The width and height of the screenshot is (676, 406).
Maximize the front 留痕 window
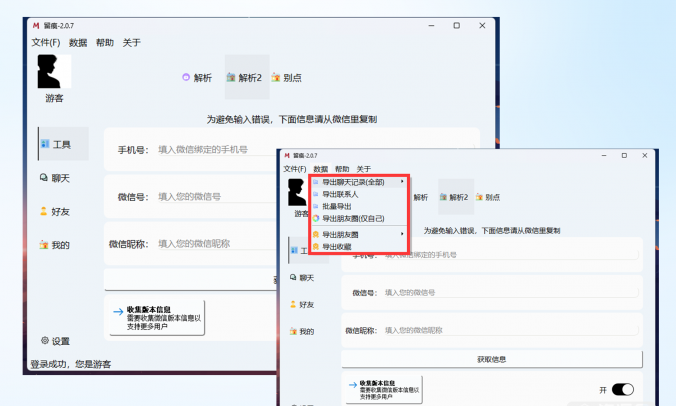point(624,155)
